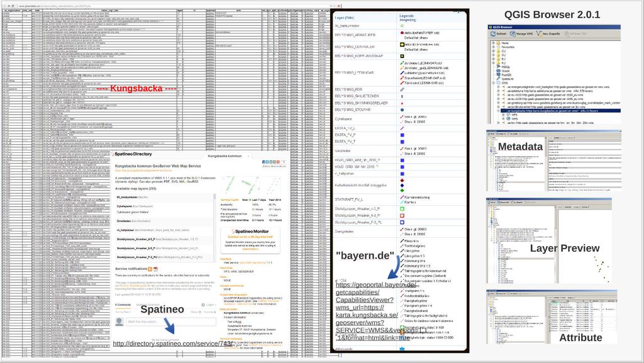Screen dimensions: 644x363
Task: Click the RSS feed icon by Service notifications
Action: pos(150,269)
